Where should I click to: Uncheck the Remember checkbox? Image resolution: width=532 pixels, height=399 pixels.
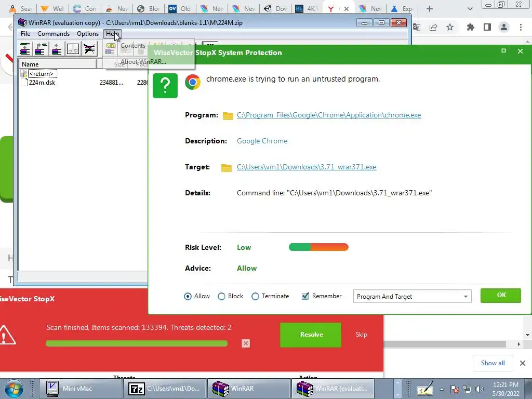coord(305,296)
